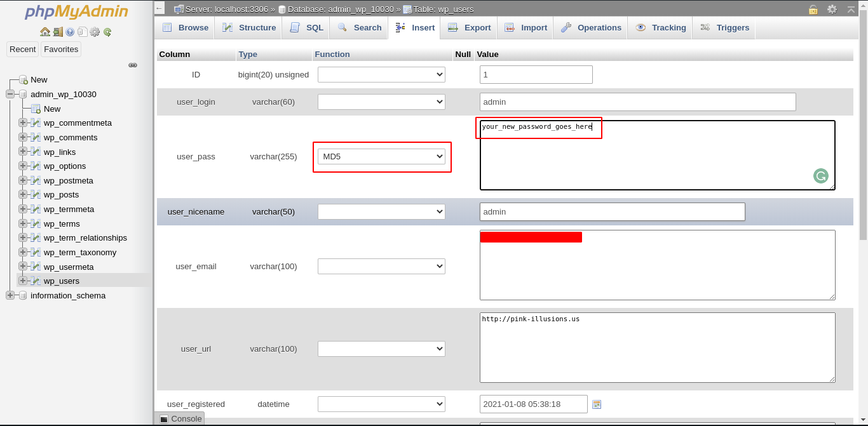
Task: Click the log out door icon
Action: pos(58,32)
